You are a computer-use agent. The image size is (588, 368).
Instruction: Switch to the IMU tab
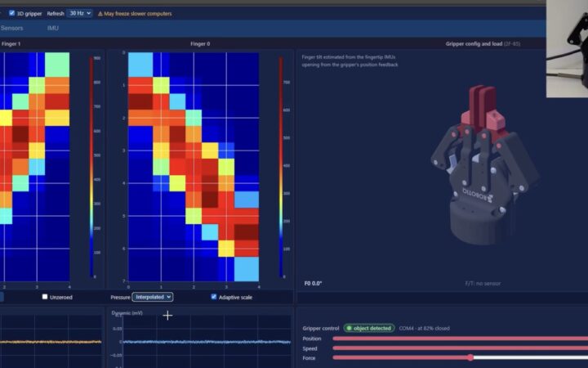tap(53, 28)
